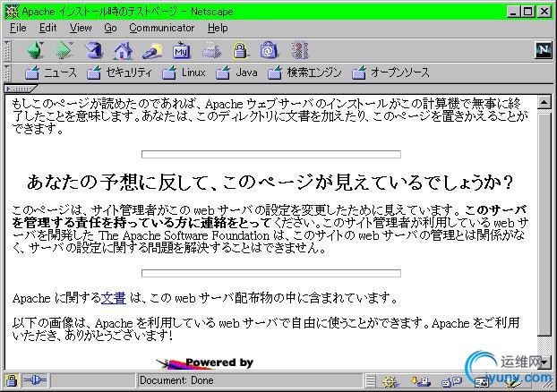This screenshot has width=557, height=392.
Task: Click the Forward navigation arrow icon
Action: (64, 50)
